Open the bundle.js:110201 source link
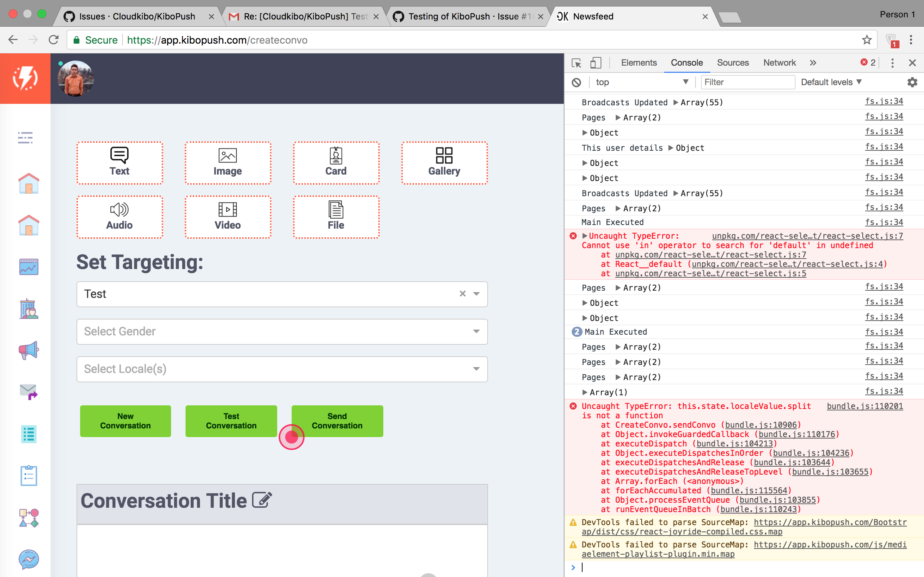Viewport: 924px width, 577px height. (x=865, y=406)
